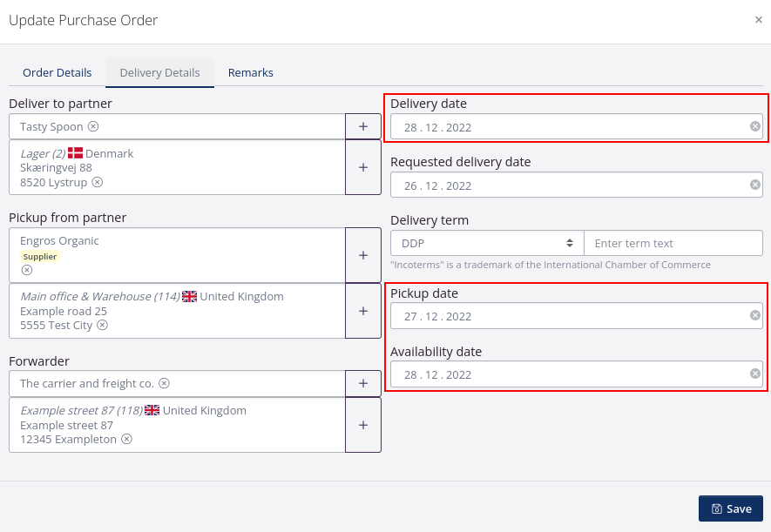Close the Update Purchase Order dialog
The height and width of the screenshot is (532, 771).
tap(758, 20)
